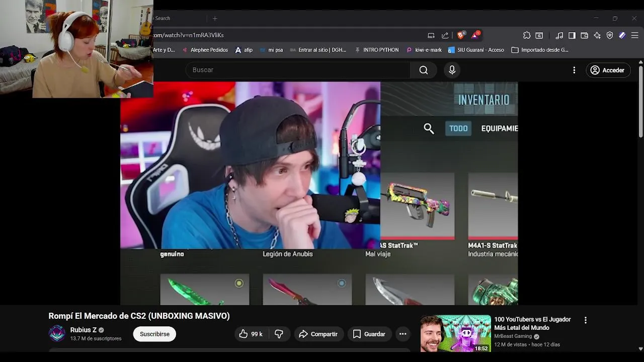
Task: Select the TODO inventory tab in video
Action: (458, 128)
